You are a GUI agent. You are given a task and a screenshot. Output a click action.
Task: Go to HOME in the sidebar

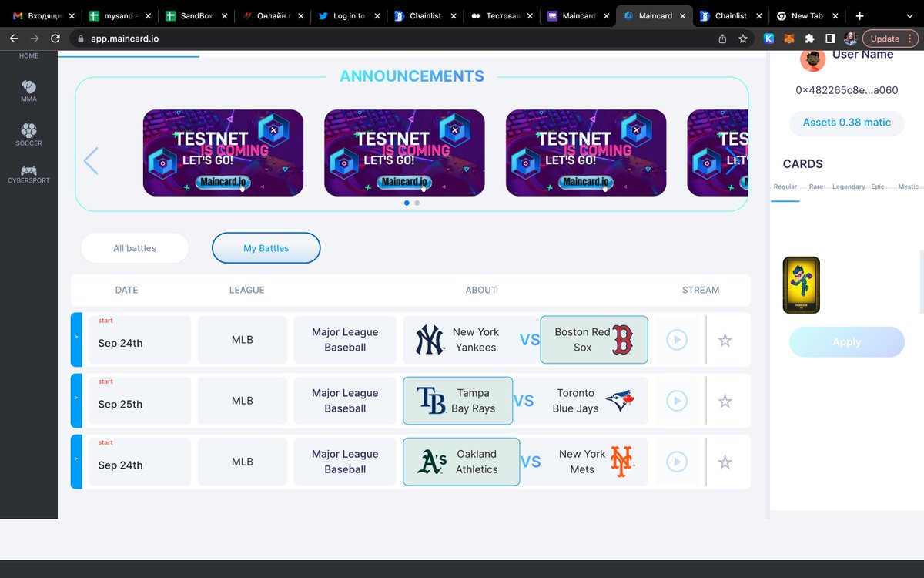(28, 55)
